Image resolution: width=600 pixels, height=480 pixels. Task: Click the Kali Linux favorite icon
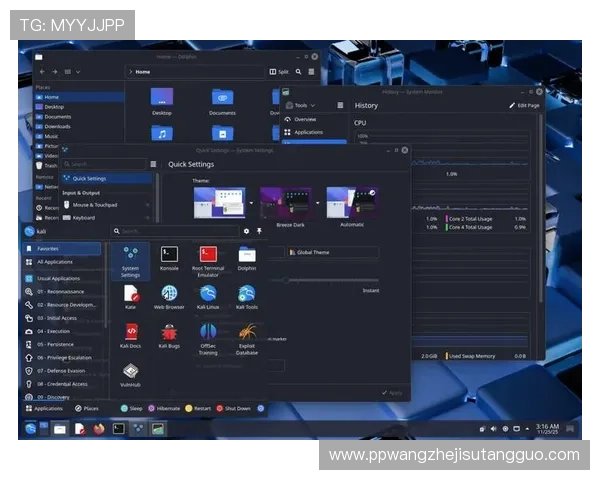208,297
